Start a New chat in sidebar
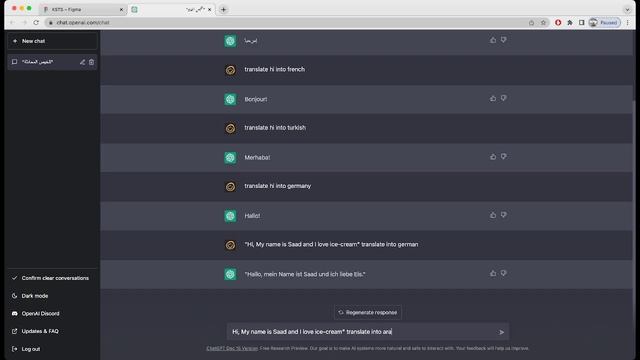Image resolution: width=640 pixels, height=360 pixels. [x=52, y=41]
